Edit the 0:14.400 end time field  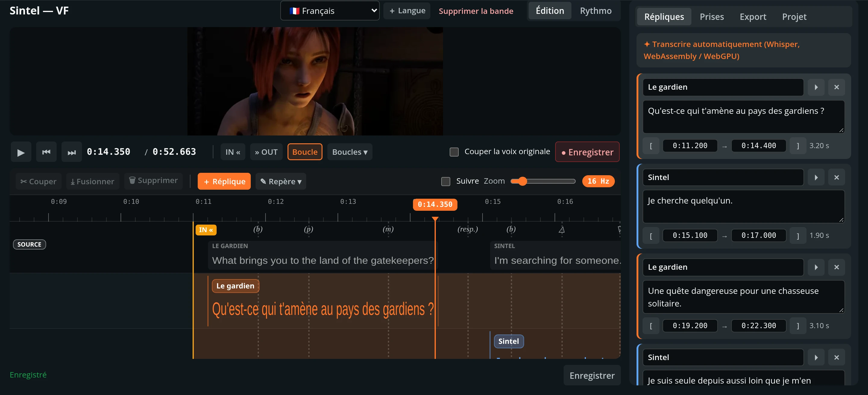click(x=759, y=146)
